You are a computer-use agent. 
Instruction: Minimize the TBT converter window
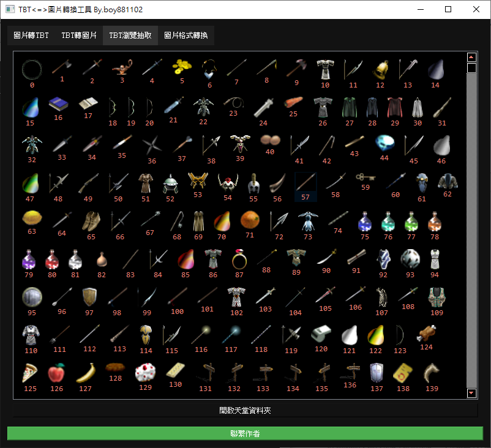click(x=421, y=9)
